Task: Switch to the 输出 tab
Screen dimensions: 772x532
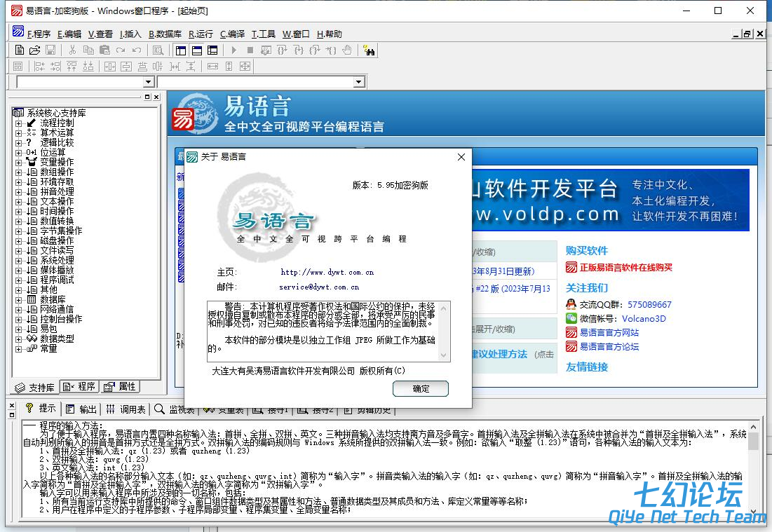Action: pyautogui.click(x=81, y=409)
